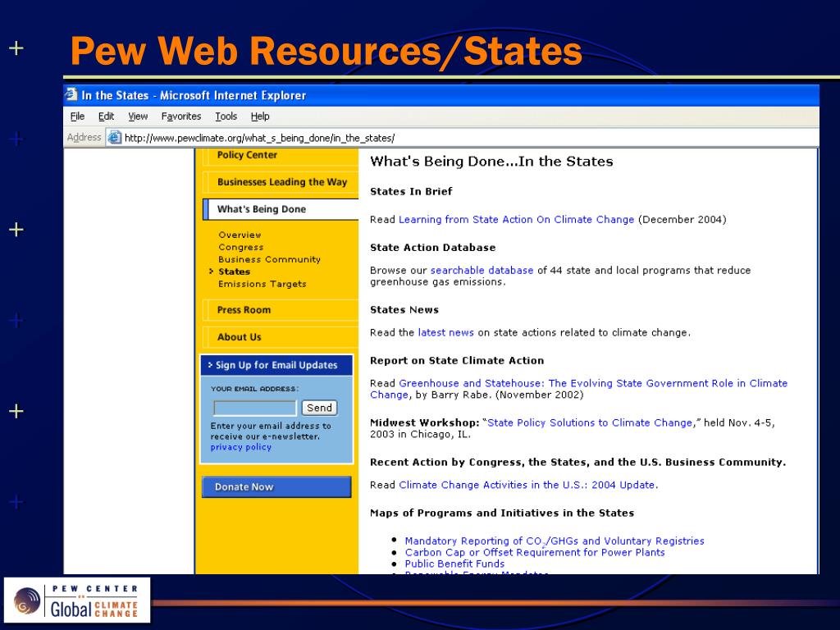Go to Overview sub-link

(x=240, y=235)
